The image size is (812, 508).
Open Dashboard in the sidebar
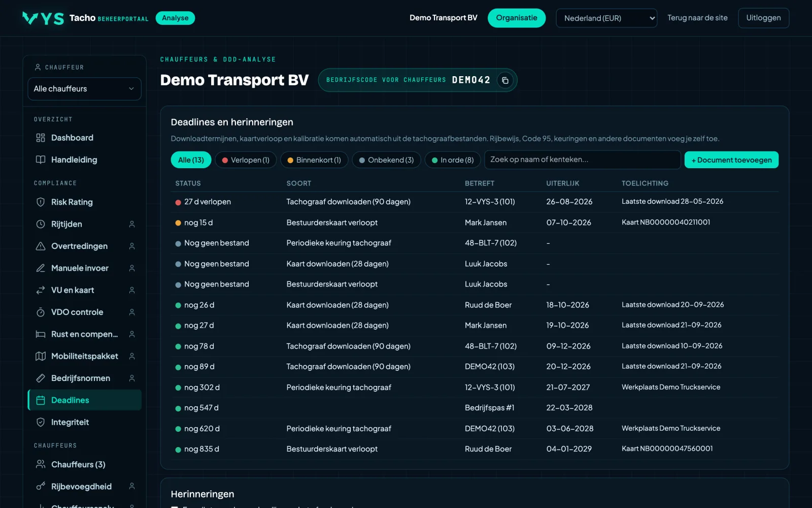pos(84,138)
